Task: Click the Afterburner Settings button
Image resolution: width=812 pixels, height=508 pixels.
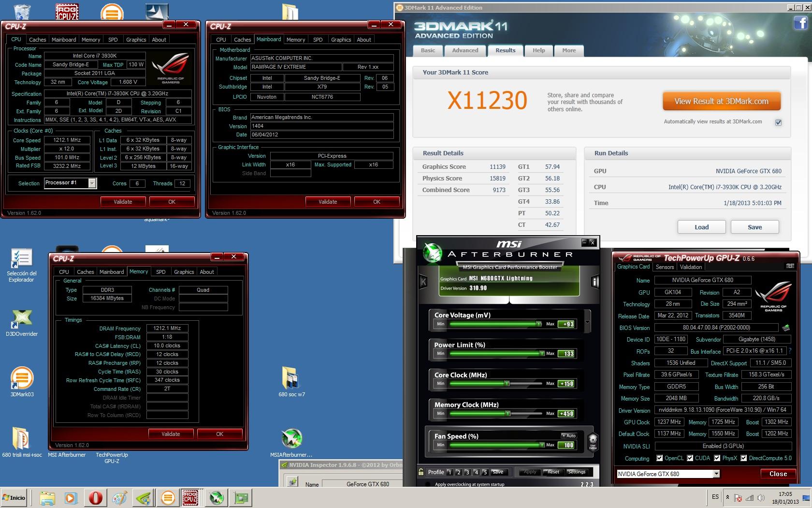Action: click(577, 472)
